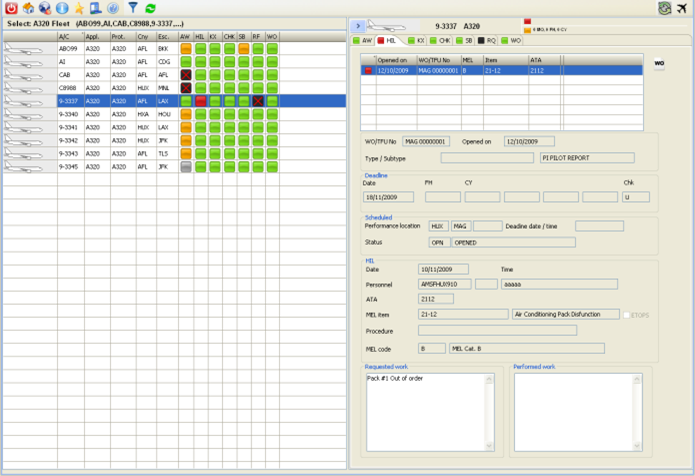Screen dimensions: 695x476
Task: Click the red power icon in toolbar
Action: coord(11,8)
